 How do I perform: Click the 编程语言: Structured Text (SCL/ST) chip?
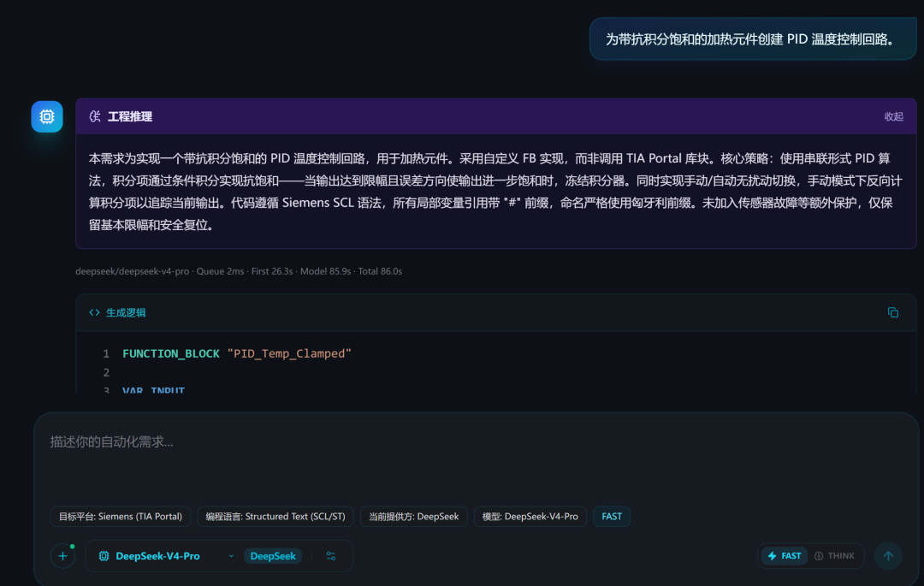coord(275,517)
